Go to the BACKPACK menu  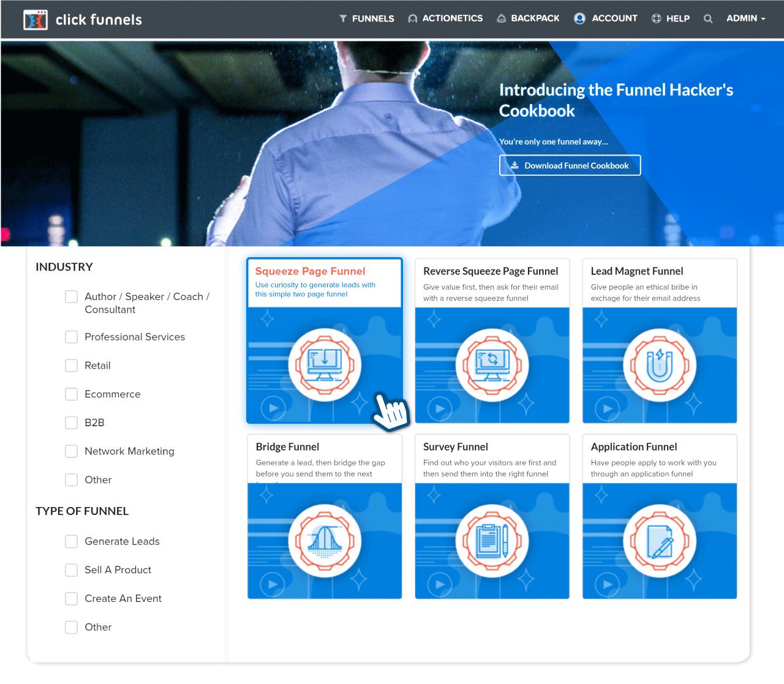(x=528, y=18)
